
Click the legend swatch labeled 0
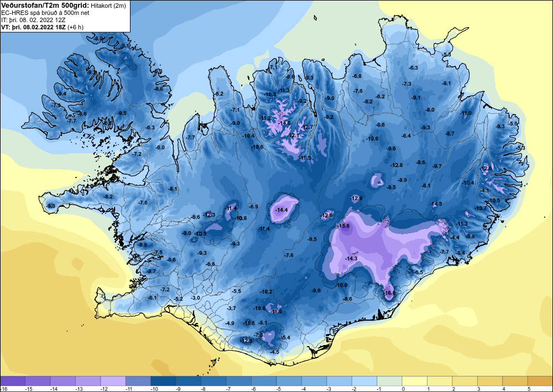415,381
